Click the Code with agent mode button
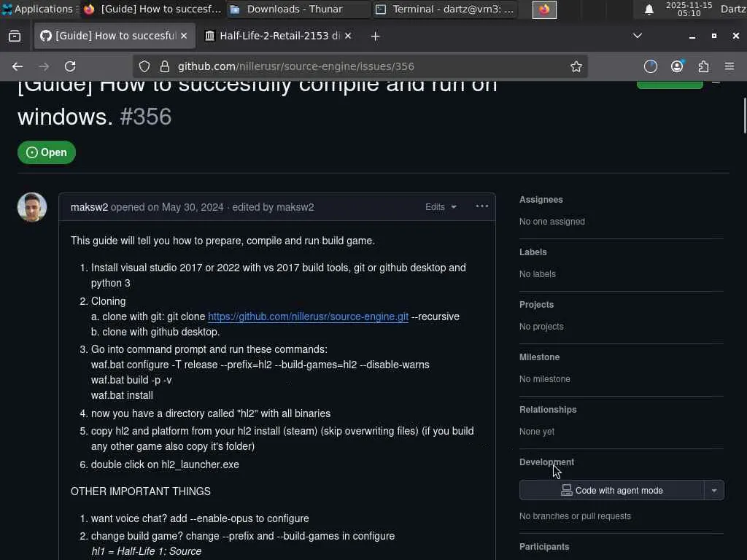The image size is (747, 560). coord(612,491)
